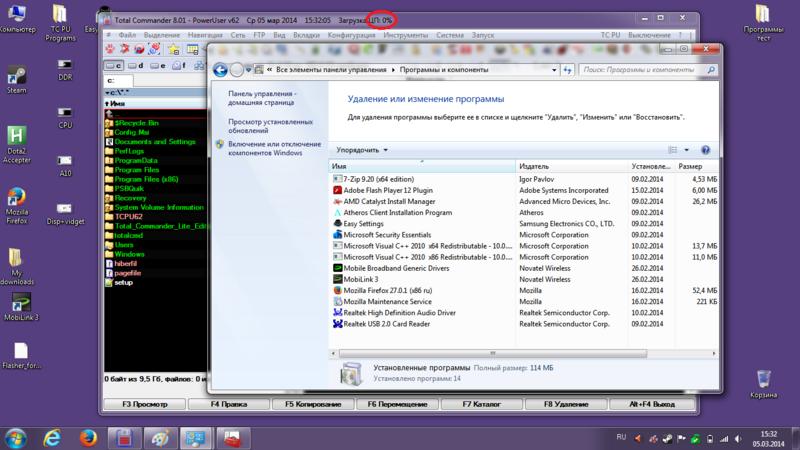Switch to drive f in Total Commander
The width and height of the screenshot is (800, 450).
coord(179,66)
